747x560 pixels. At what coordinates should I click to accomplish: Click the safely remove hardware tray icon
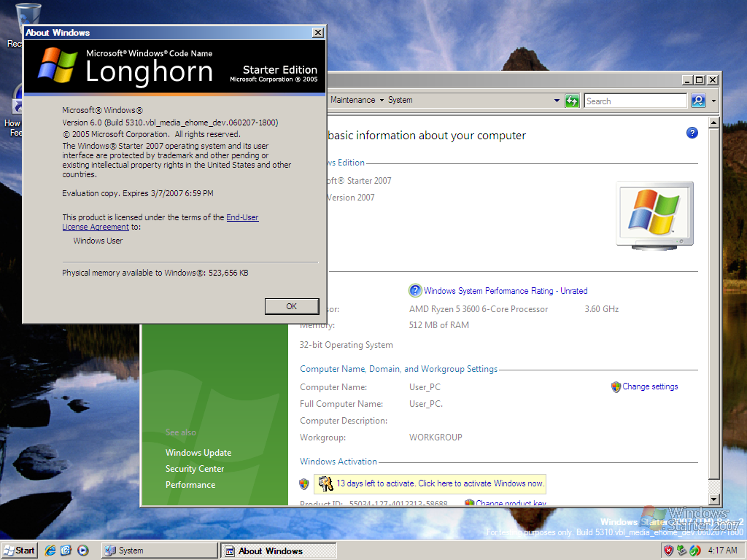(682, 551)
